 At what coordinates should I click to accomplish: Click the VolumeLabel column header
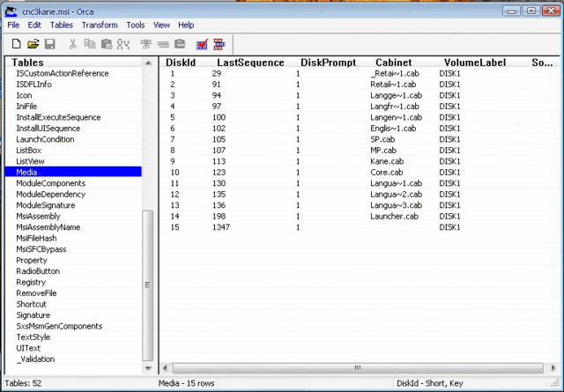[475, 63]
